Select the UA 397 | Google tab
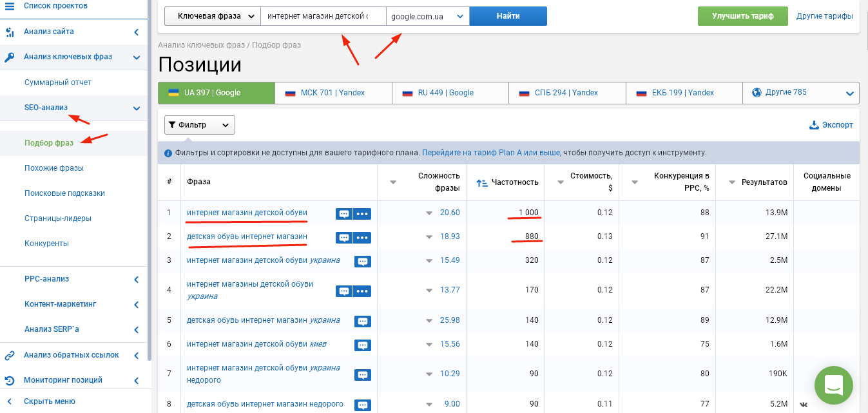 (x=216, y=93)
